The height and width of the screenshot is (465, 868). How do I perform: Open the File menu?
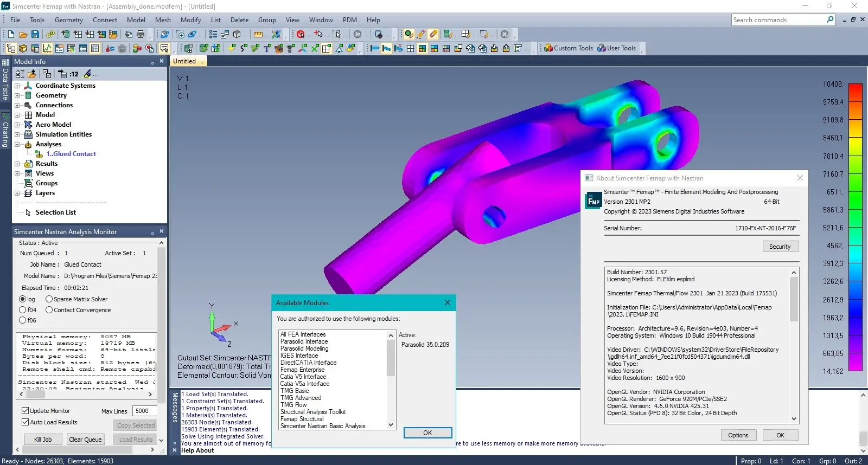(x=15, y=20)
